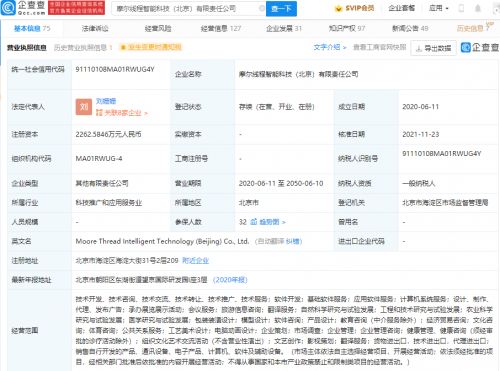Switch to 历史信息 VIP tab
Viewport: 500px width, 371px height.
[x=475, y=28]
